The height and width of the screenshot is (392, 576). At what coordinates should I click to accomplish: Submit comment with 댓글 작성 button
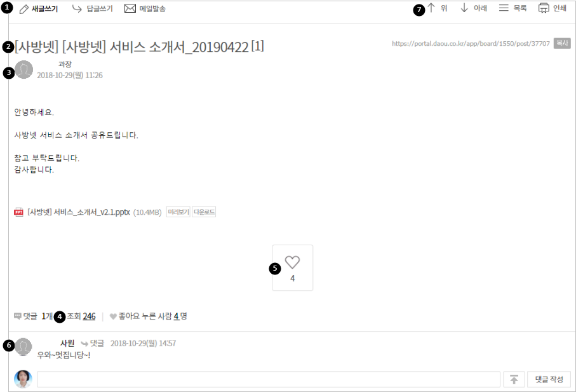tap(549, 379)
